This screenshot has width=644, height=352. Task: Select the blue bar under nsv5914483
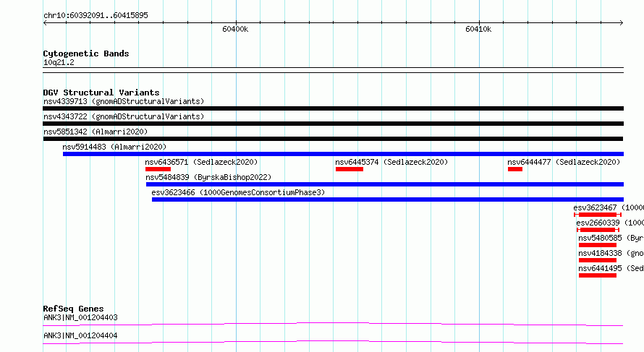coord(344,154)
